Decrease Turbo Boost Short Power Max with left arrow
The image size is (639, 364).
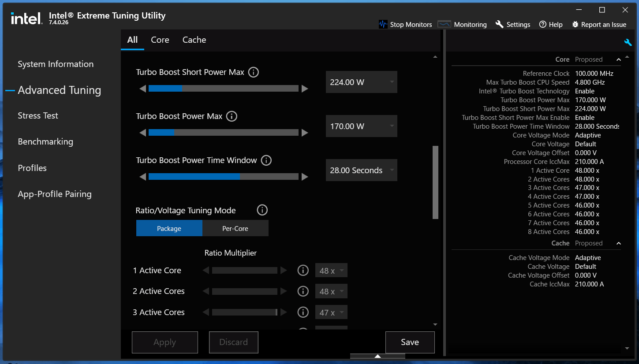coord(142,89)
